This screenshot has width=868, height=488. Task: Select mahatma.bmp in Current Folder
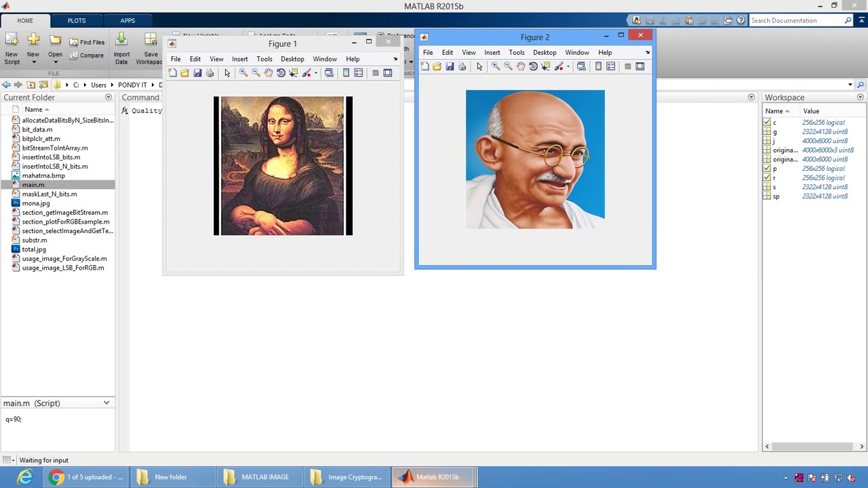coord(43,176)
